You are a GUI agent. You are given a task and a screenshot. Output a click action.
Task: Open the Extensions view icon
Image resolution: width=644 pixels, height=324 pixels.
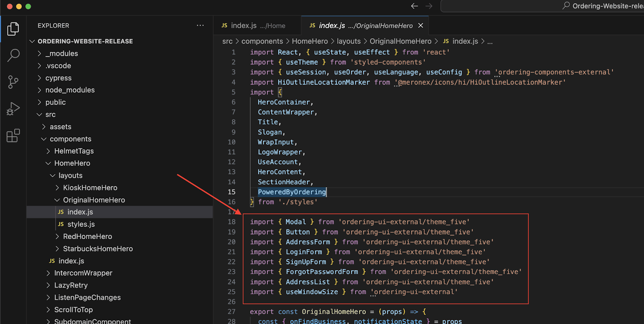[13, 136]
